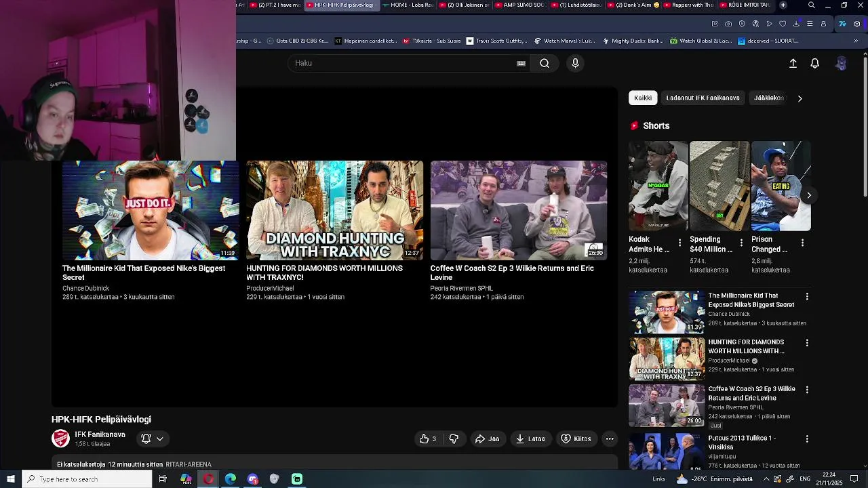Expand notification options chevron next to bell
Viewport: 868px width, 488px height.
click(160, 439)
